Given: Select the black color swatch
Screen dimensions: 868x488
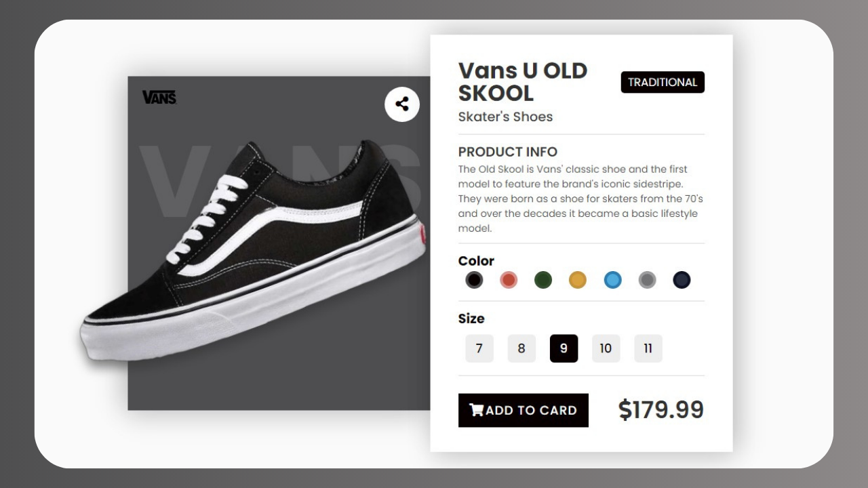Looking at the screenshot, I should click(x=474, y=280).
